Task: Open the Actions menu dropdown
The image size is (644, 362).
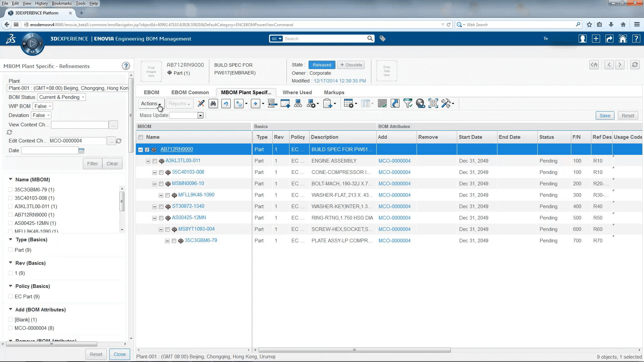Action: pos(151,104)
